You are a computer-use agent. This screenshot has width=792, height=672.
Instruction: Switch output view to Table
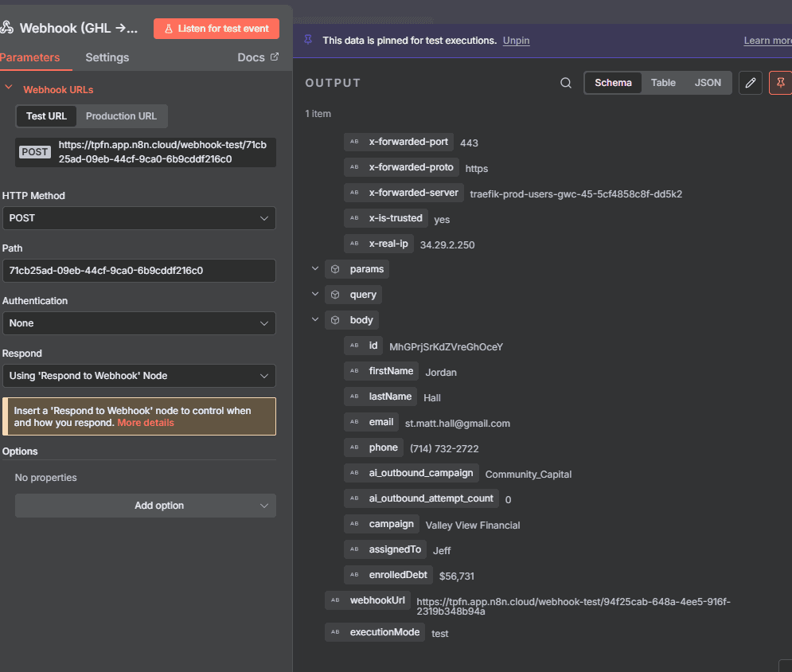(x=663, y=83)
